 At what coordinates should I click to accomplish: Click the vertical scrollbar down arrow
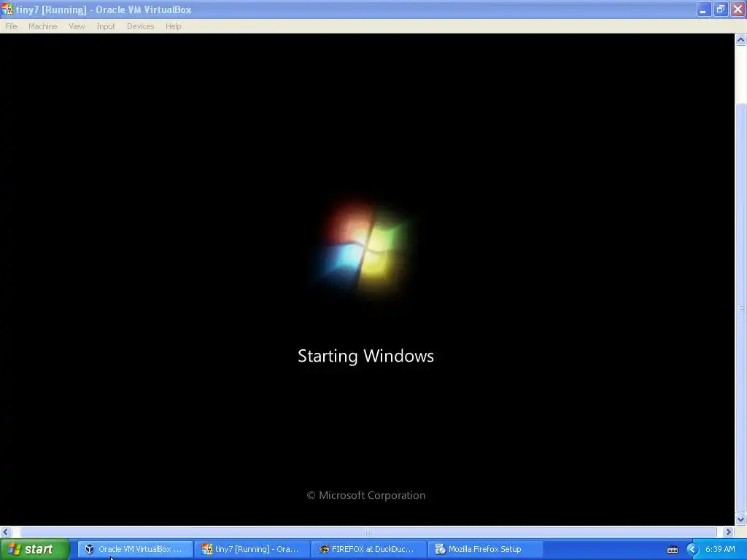740,519
